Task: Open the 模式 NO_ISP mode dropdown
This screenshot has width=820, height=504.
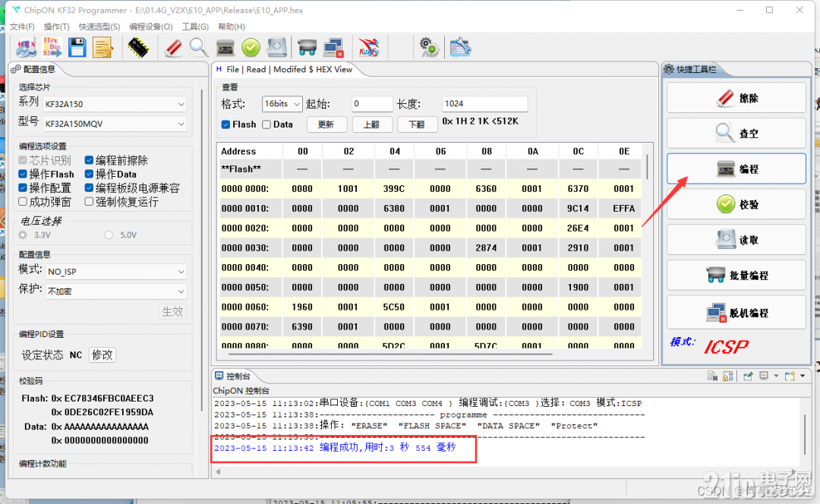Action: (115, 272)
